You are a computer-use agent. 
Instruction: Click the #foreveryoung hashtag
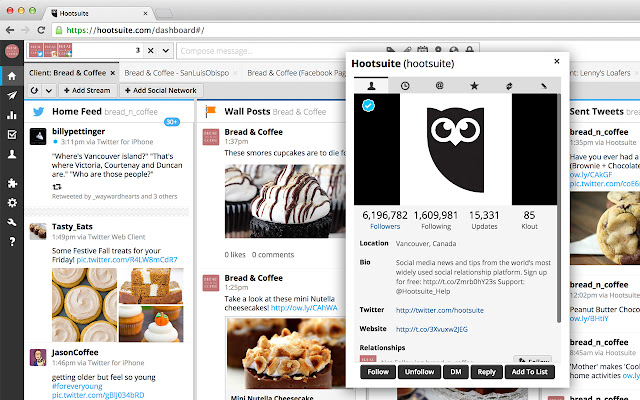(77, 386)
